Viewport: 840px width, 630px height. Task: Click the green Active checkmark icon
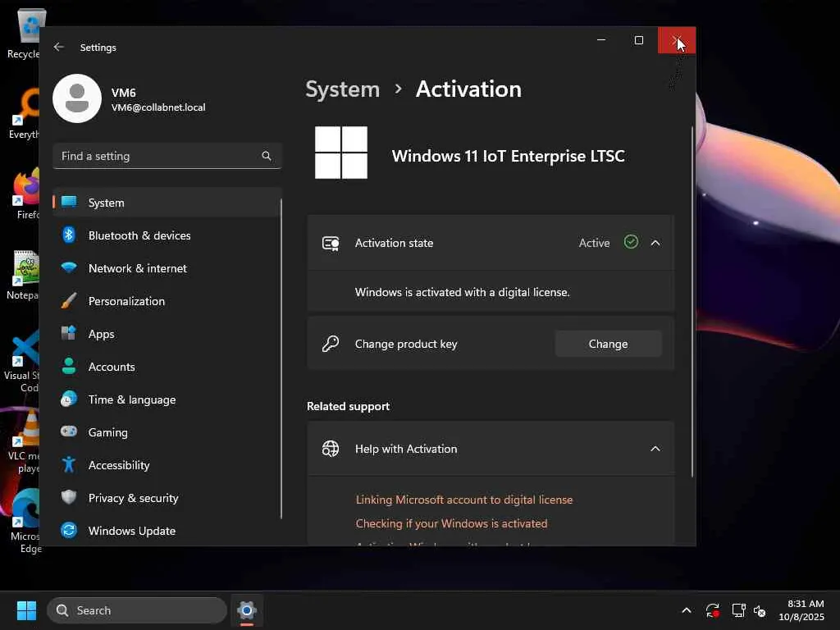coord(631,242)
